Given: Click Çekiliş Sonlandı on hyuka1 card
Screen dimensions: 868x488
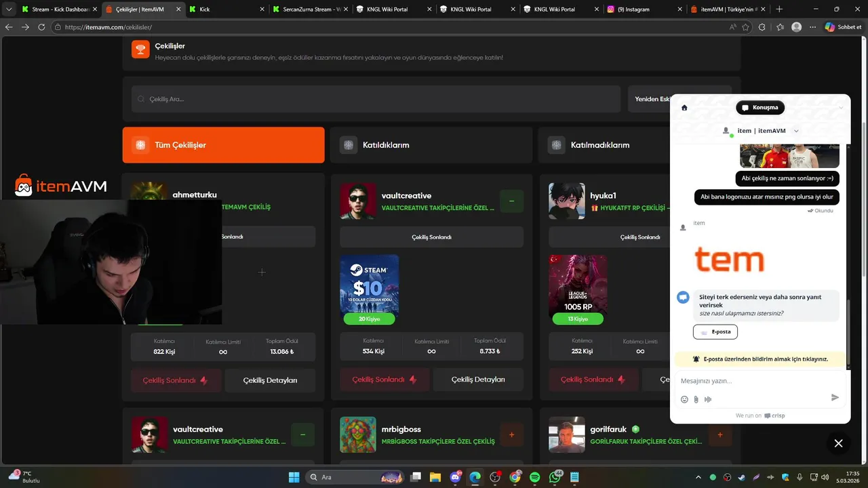Looking at the screenshot, I should point(593,380).
